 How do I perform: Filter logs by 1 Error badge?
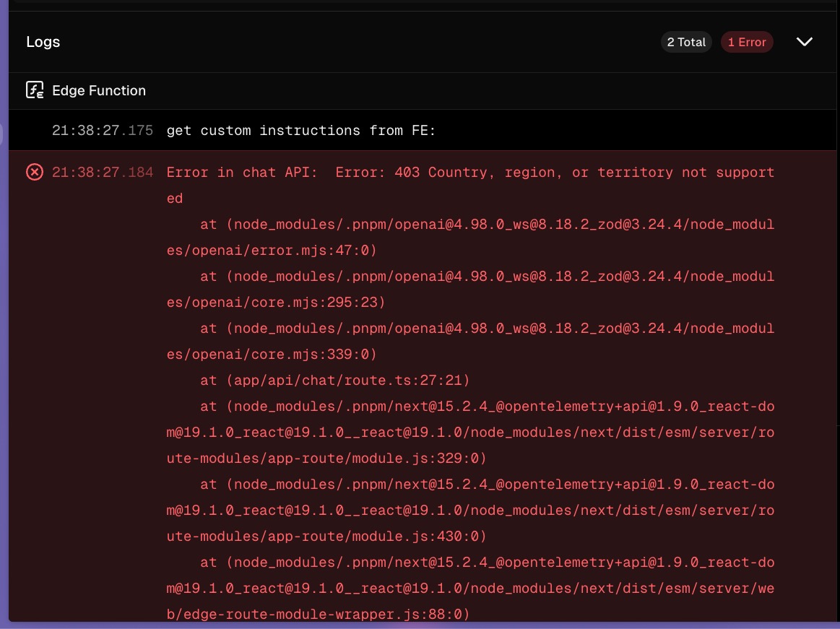click(x=747, y=42)
